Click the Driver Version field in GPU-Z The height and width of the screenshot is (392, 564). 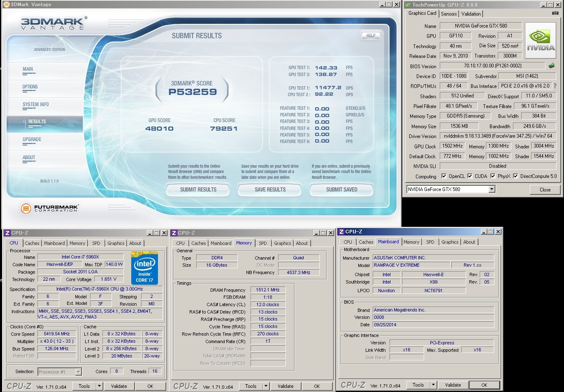(498, 136)
